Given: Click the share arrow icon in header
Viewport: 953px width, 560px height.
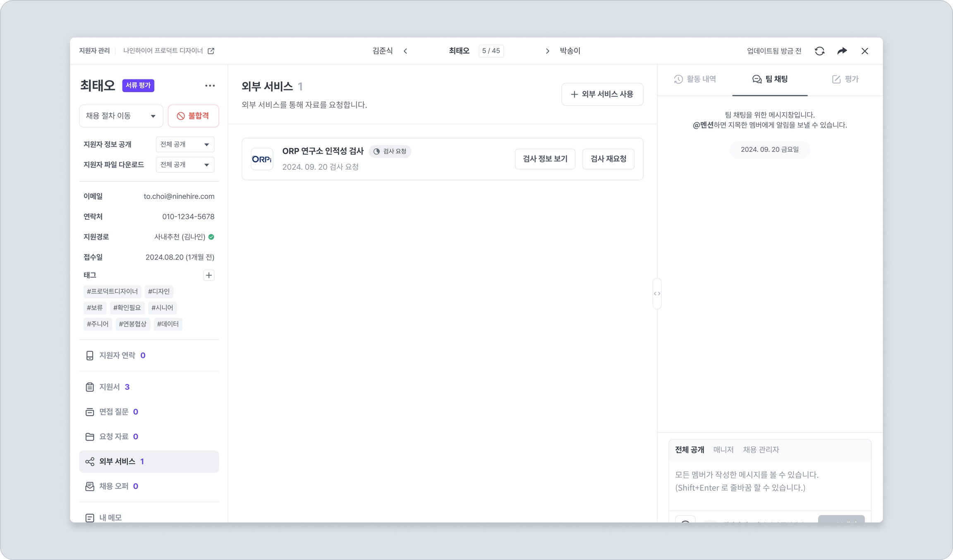Looking at the screenshot, I should click(842, 51).
